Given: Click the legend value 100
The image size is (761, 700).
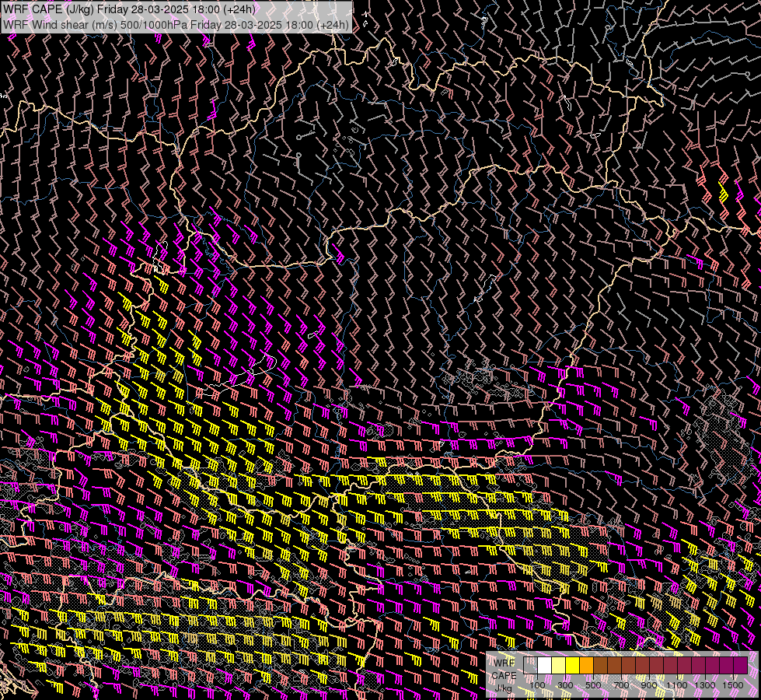Looking at the screenshot, I should coord(537,685).
